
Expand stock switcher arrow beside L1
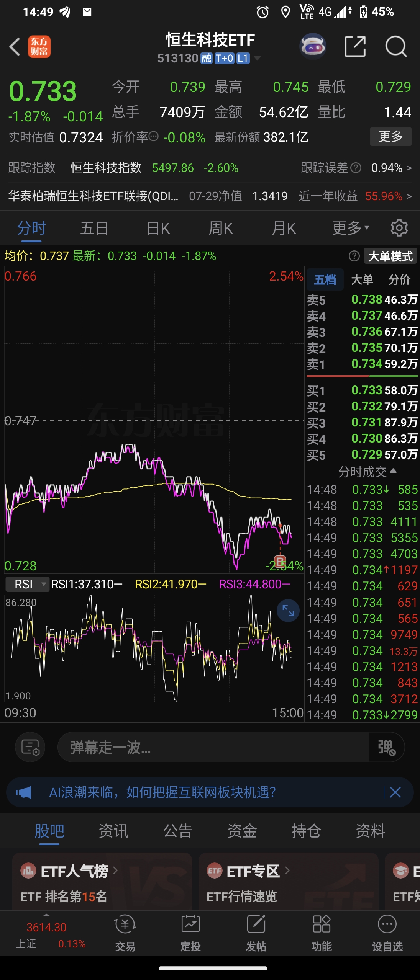[258, 58]
